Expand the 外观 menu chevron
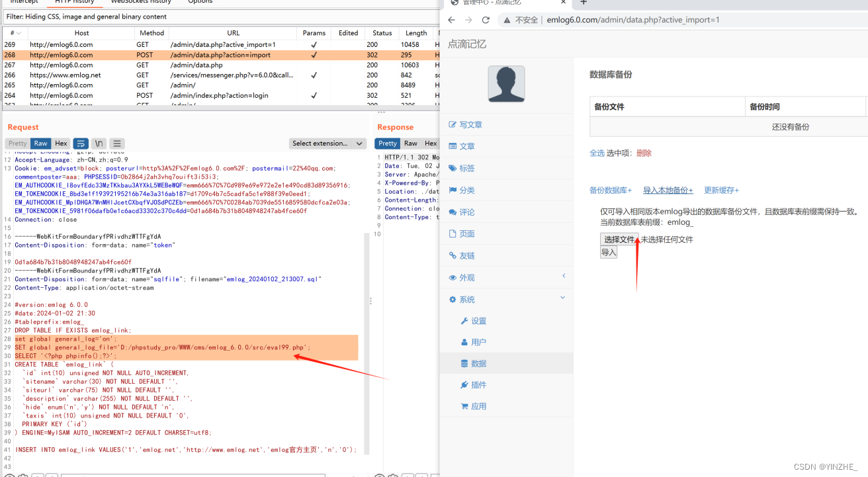Viewport: 868px width, 477px height. coord(564,276)
